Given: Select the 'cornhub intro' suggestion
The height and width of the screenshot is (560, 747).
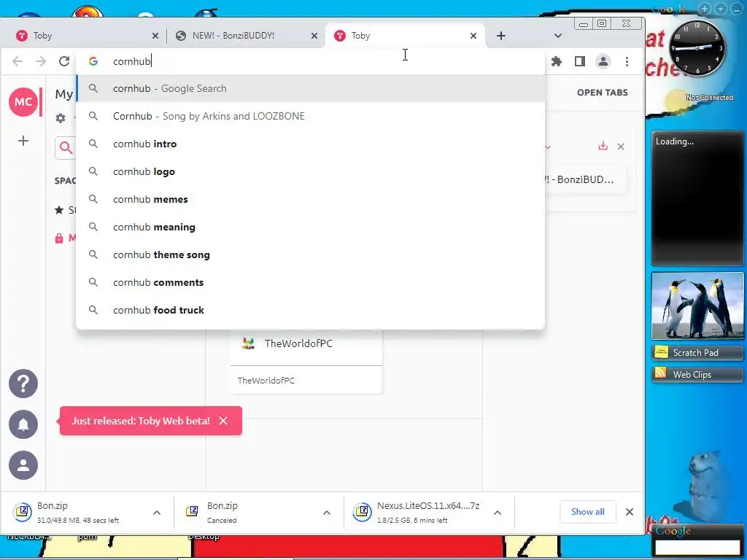Looking at the screenshot, I should pyautogui.click(x=310, y=144).
